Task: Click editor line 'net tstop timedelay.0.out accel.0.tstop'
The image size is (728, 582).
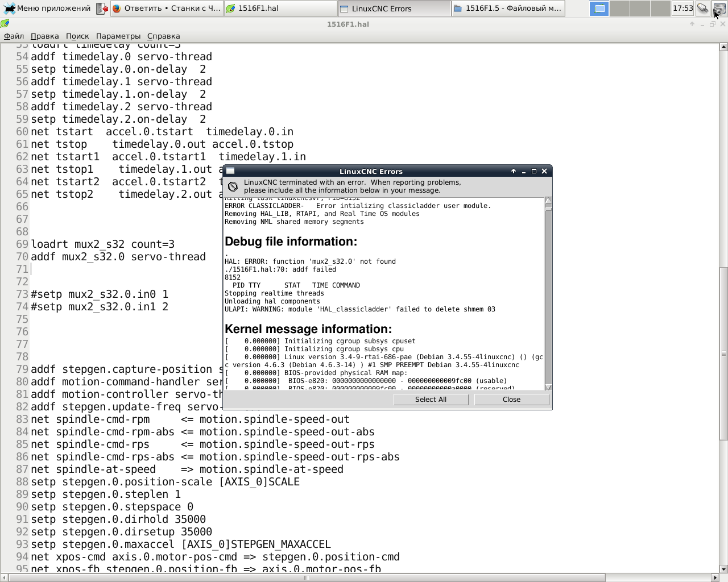Action: pyautogui.click(x=162, y=144)
